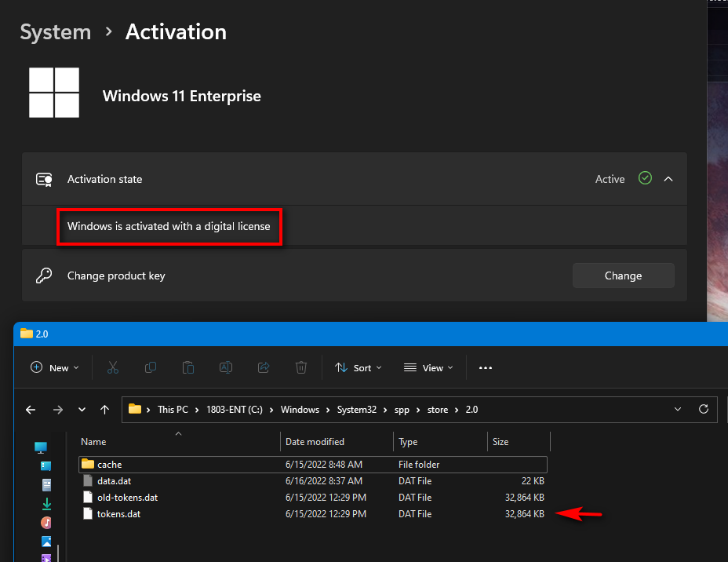
Task: Sort by the Date modified column header
Action: click(315, 442)
